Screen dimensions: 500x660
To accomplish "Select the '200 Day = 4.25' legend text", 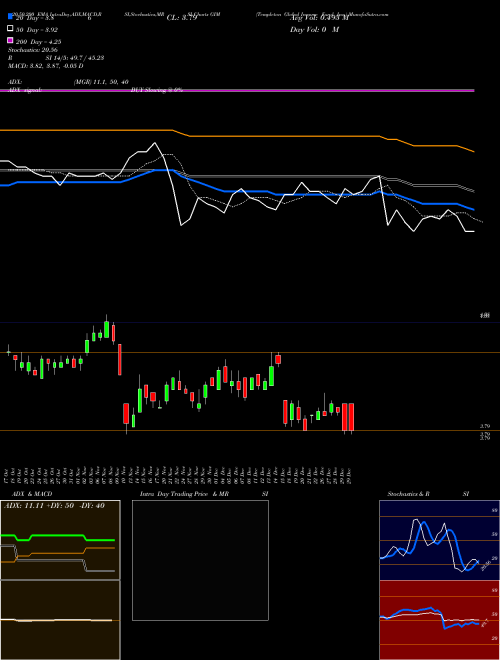I will tap(38, 42).
